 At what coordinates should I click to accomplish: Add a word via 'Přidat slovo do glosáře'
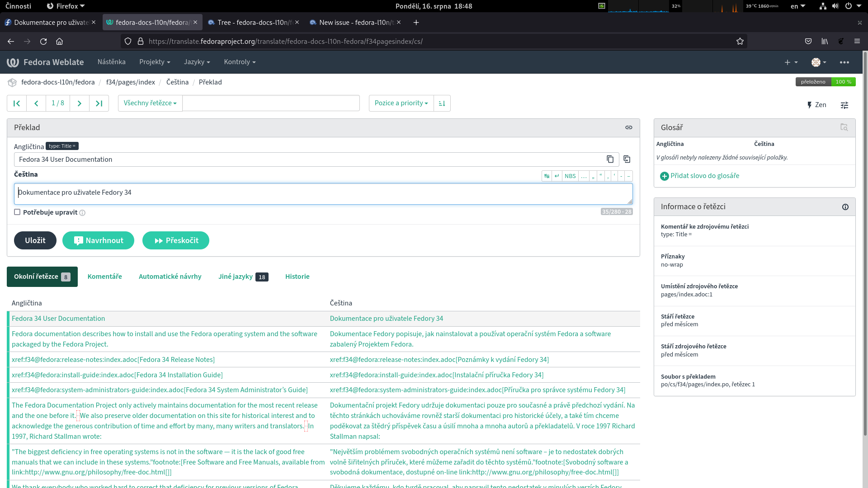click(700, 176)
